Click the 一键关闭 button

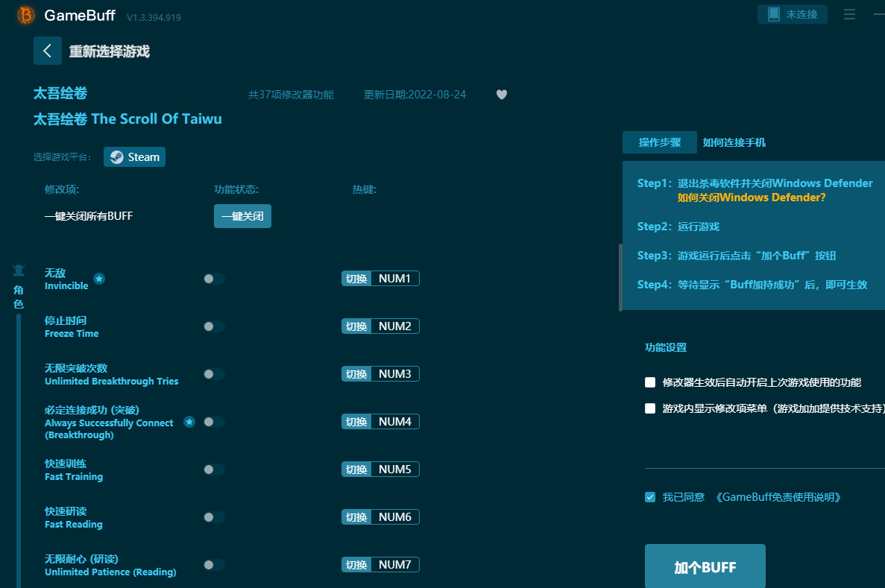pyautogui.click(x=243, y=216)
